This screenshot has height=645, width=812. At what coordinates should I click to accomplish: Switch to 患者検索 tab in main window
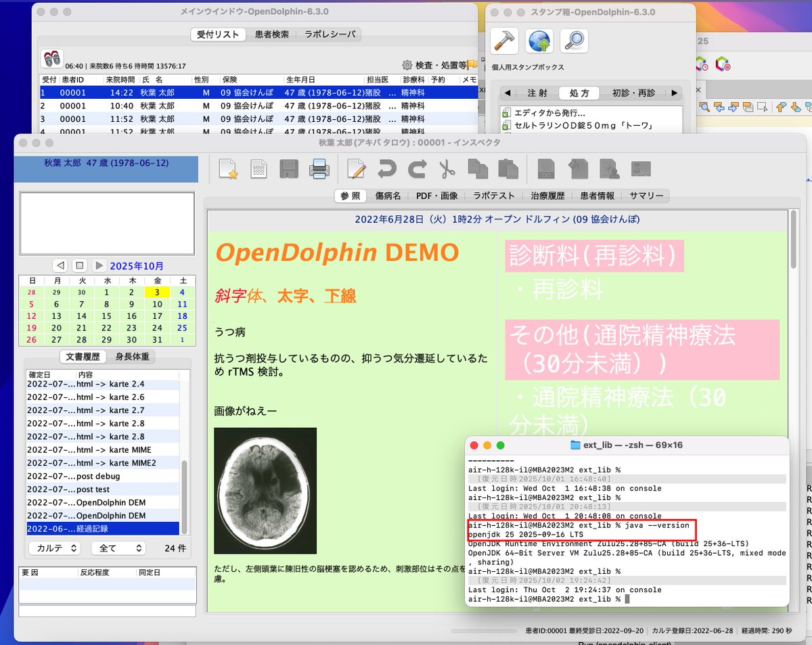pyautogui.click(x=272, y=34)
